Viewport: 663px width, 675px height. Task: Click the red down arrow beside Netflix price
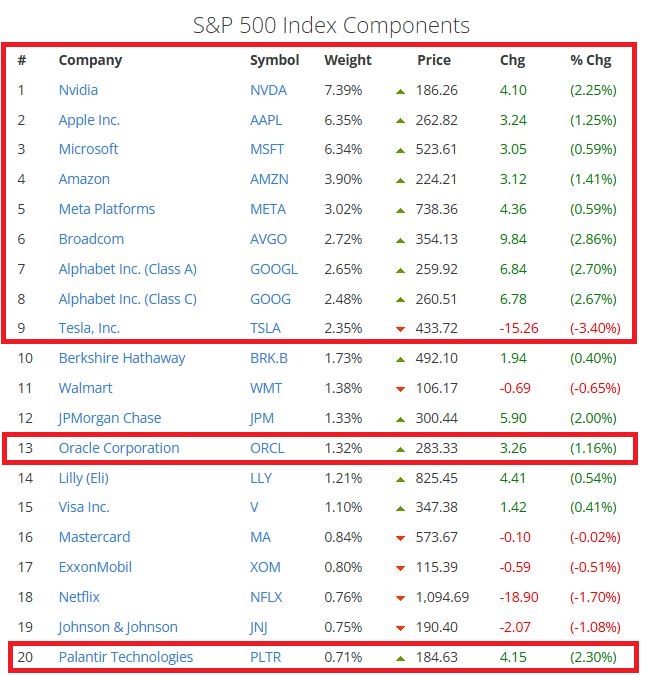tap(400, 598)
